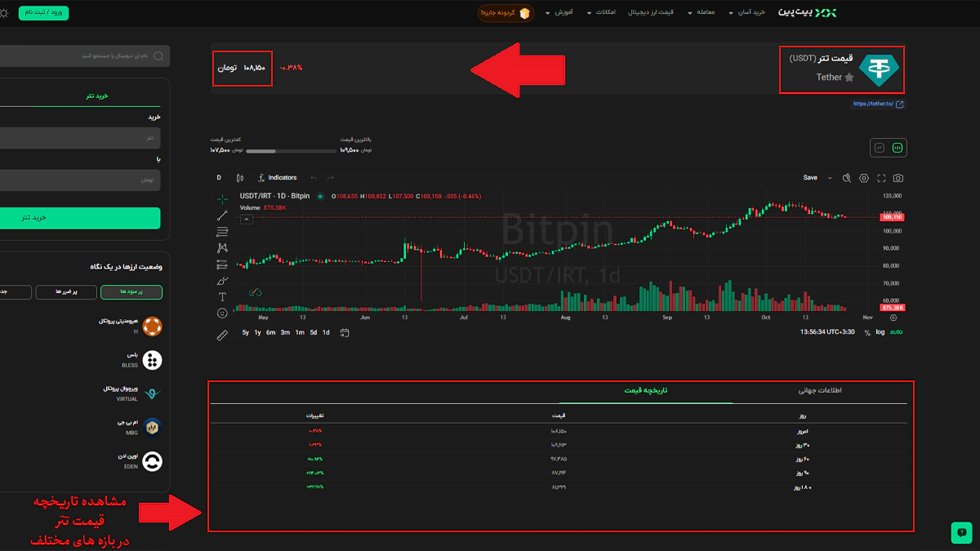Switch to the اطلاعات جهانی tab
This screenshot has height=551, width=980.
pos(819,391)
